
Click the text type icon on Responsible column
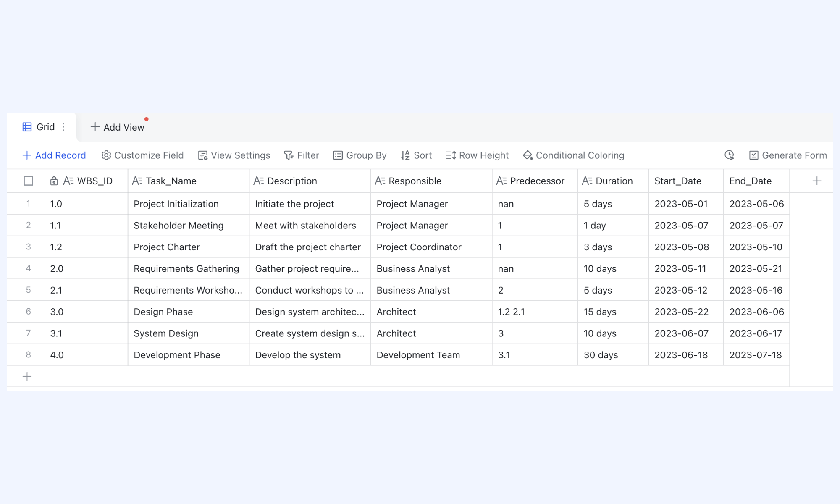[x=380, y=181]
